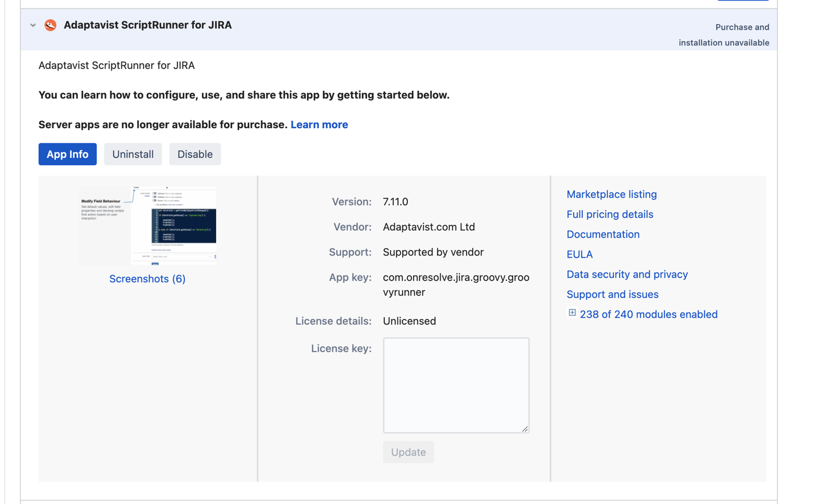Viewport: 823px width, 504px height.
Task: Click the Update license button
Action: click(408, 452)
